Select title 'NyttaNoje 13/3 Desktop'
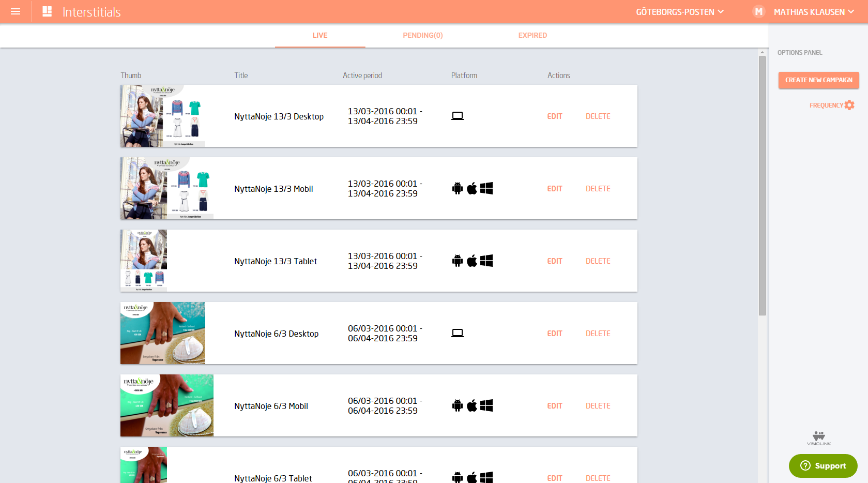Screen dimensions: 868x483 (x=279, y=116)
